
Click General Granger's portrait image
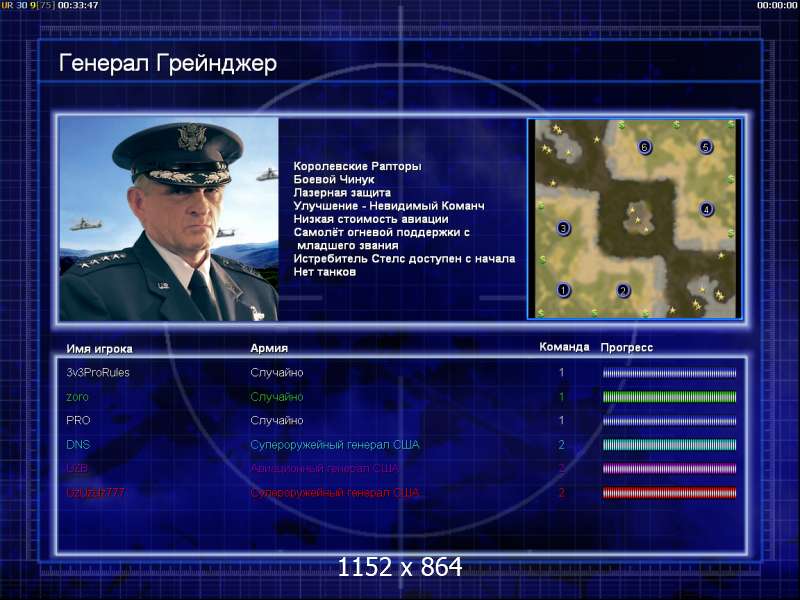click(169, 219)
